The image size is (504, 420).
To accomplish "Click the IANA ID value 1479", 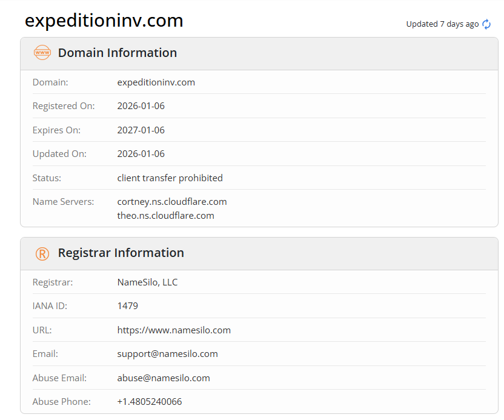I will [127, 306].
